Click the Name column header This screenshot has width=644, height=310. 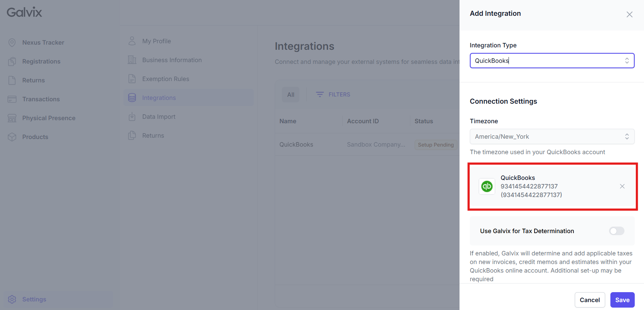tap(288, 121)
